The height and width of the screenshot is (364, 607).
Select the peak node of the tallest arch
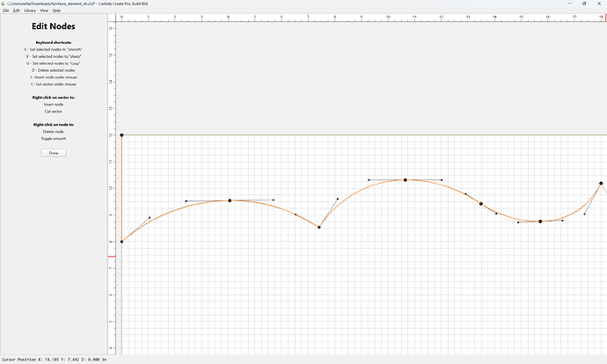(x=406, y=180)
